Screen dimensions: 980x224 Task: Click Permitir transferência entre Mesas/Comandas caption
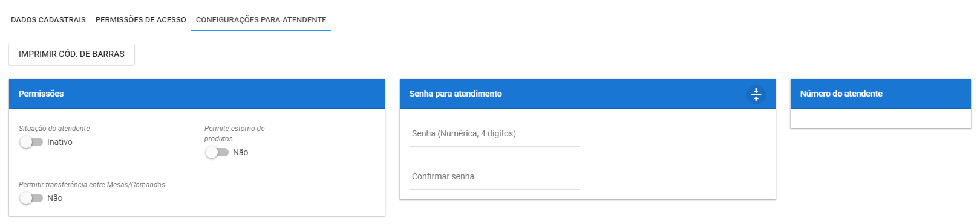(92, 185)
